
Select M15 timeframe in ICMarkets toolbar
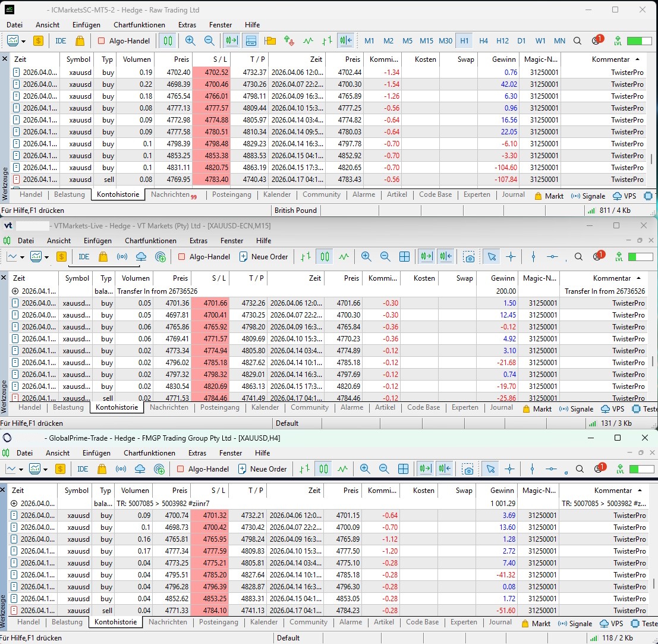(426, 40)
